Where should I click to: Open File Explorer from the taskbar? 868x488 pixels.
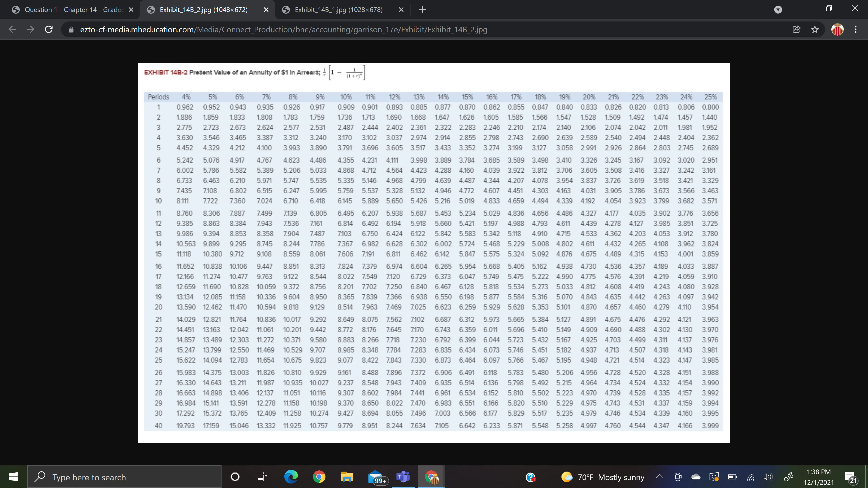click(x=347, y=477)
